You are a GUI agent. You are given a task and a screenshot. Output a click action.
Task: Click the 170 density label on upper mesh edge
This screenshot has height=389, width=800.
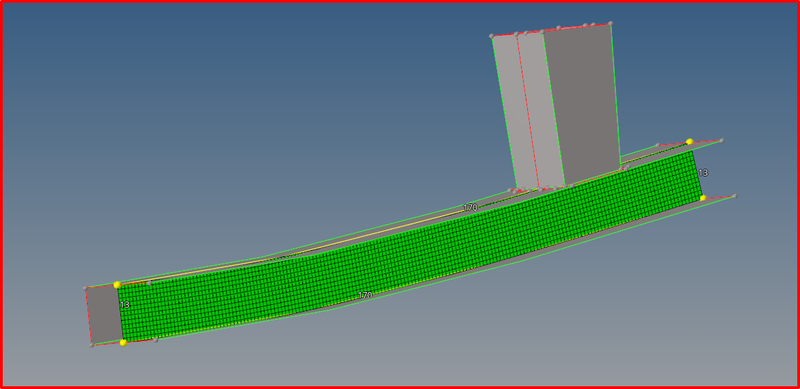(470, 208)
